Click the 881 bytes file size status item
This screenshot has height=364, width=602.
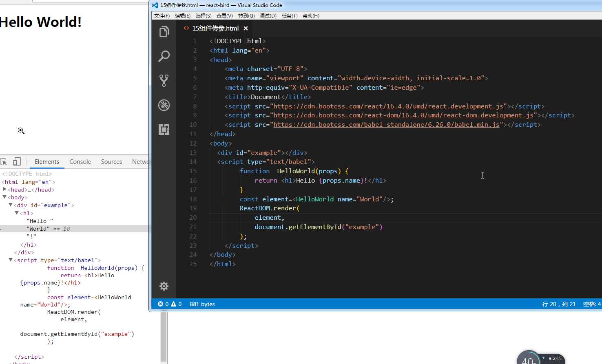[x=202, y=304]
